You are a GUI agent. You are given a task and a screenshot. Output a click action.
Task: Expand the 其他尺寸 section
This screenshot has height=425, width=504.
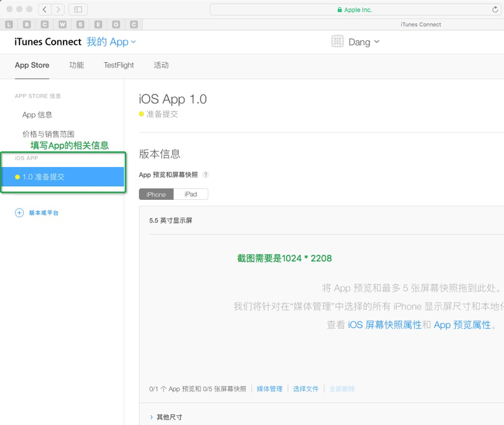(166, 417)
